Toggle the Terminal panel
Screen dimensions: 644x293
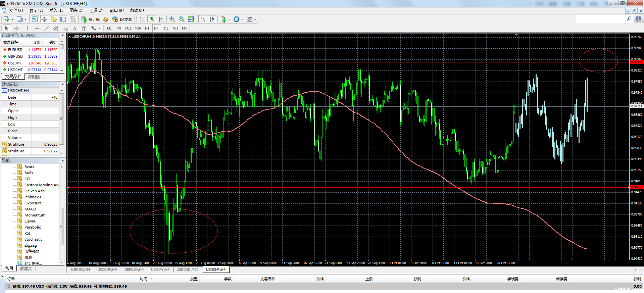63,19
